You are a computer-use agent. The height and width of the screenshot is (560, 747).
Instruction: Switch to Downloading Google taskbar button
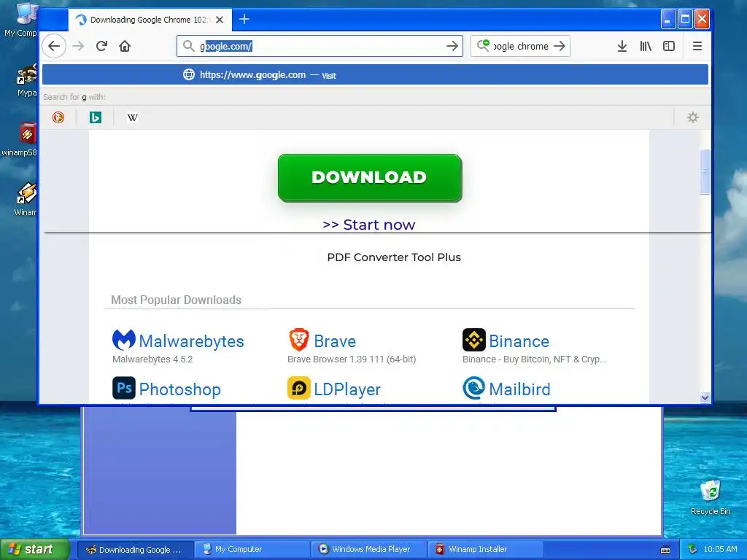136,550
